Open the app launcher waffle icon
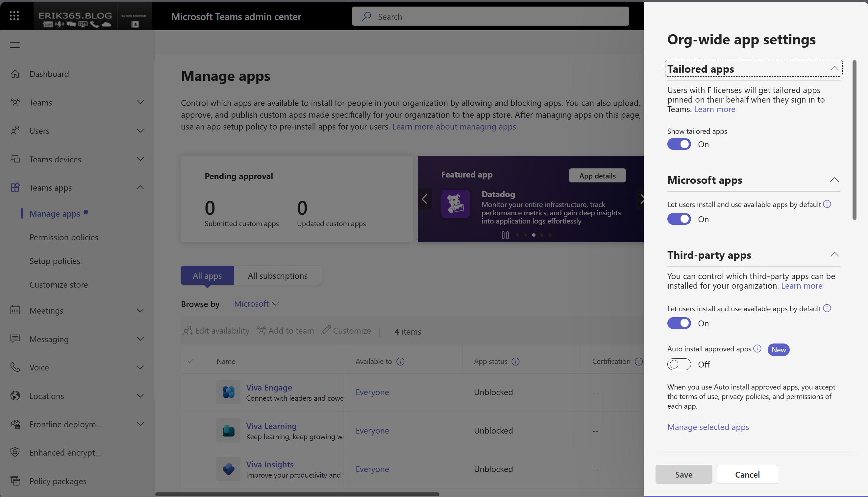The width and height of the screenshot is (868, 497). 14,16
